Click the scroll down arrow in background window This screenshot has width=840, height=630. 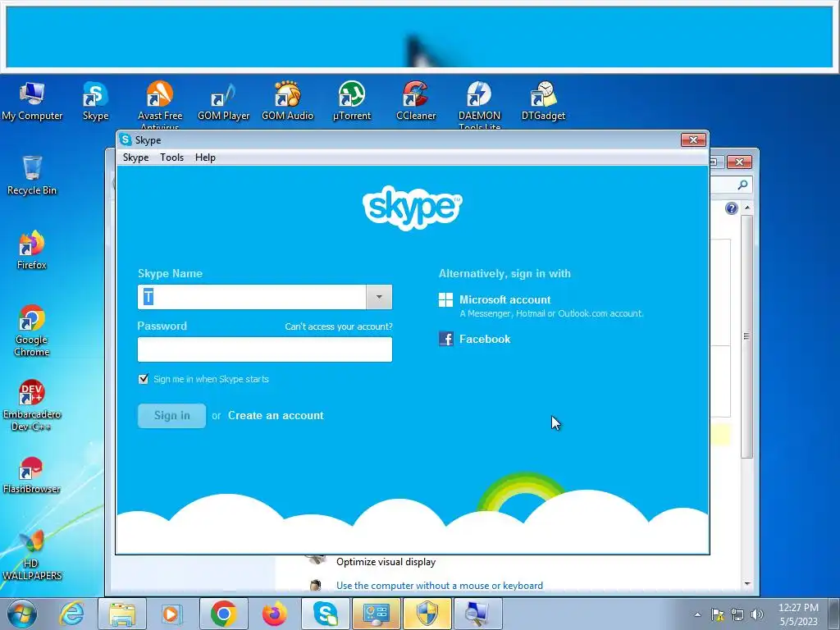(x=747, y=584)
